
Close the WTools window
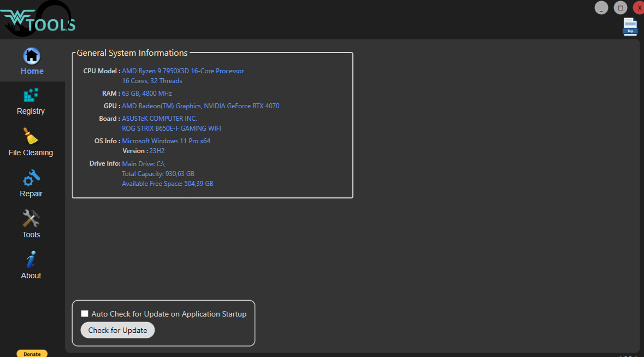pos(639,8)
